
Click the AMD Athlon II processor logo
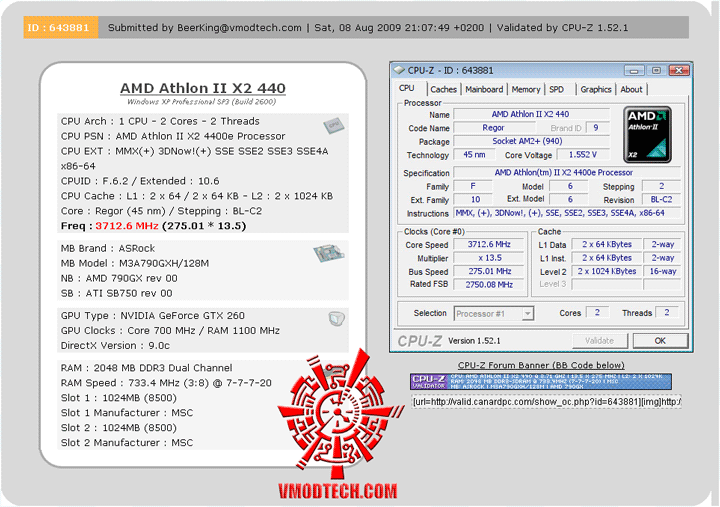[x=647, y=135]
